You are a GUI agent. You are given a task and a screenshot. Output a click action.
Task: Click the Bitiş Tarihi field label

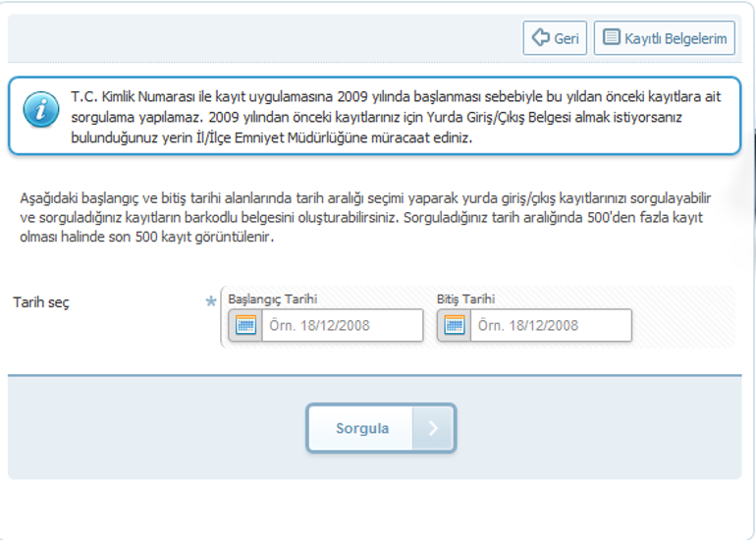[x=465, y=298]
